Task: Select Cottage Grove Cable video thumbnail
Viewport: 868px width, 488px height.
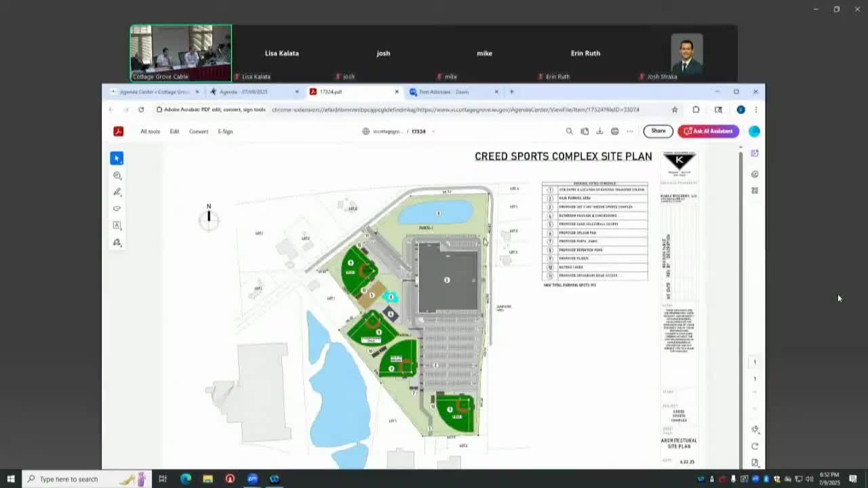Action: [180, 54]
